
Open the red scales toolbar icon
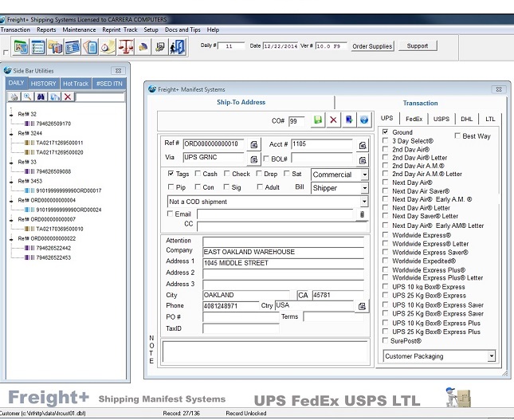[x=126, y=47]
